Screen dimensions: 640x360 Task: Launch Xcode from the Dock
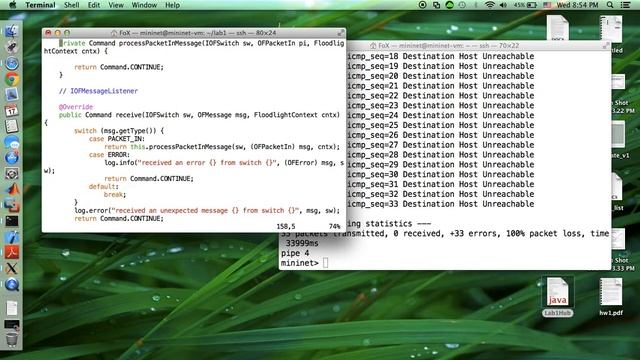[x=11, y=237]
